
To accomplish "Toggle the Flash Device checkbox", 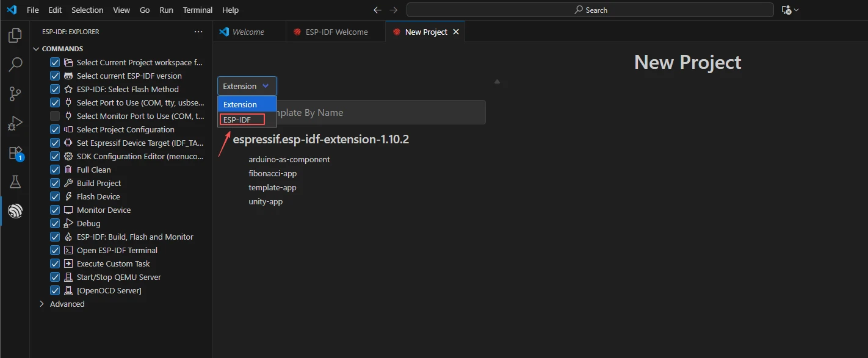I will [55, 196].
